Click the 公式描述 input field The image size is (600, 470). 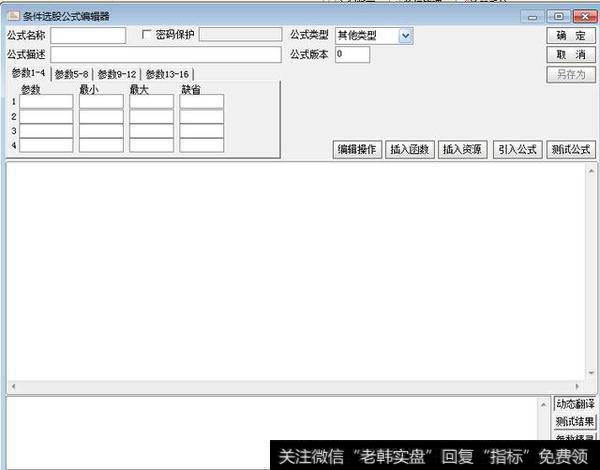pos(166,54)
